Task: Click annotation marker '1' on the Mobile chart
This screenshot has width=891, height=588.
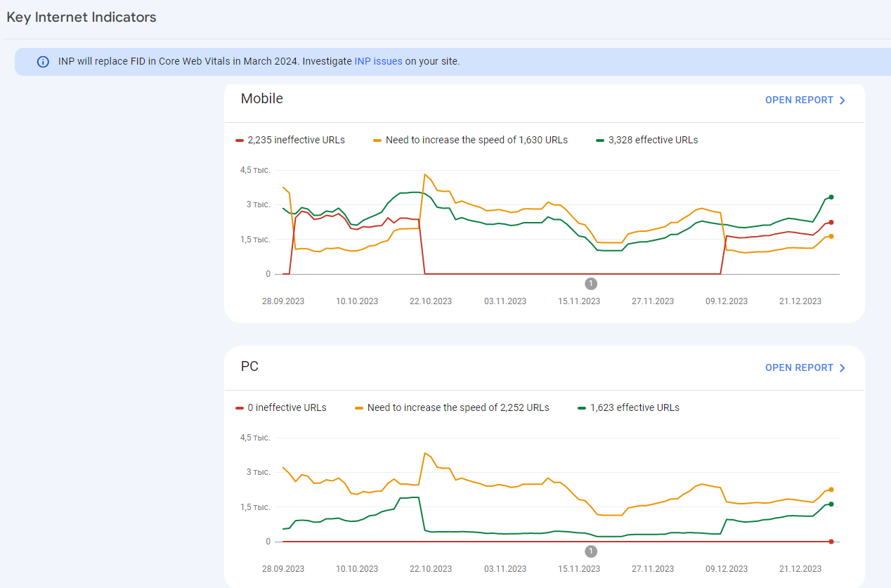Action: [x=591, y=284]
